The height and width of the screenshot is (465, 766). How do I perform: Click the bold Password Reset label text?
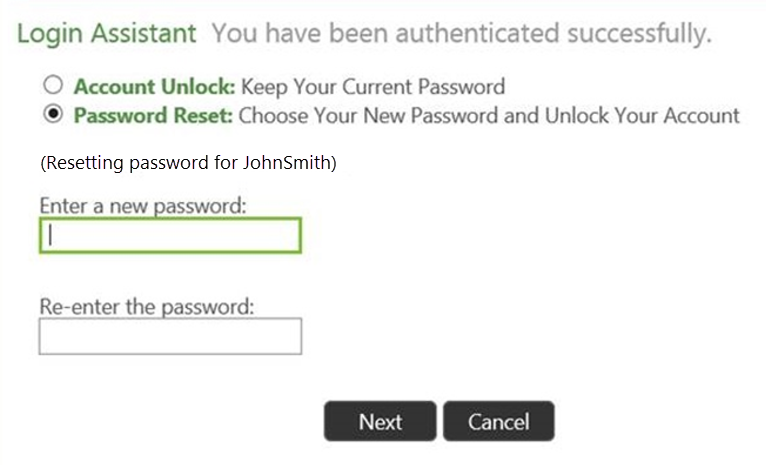(153, 116)
